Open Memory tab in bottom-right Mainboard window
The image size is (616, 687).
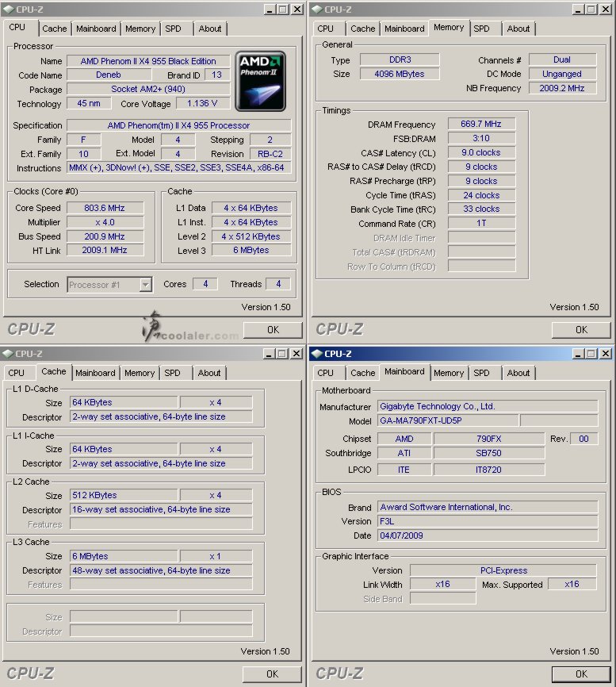[x=448, y=374]
